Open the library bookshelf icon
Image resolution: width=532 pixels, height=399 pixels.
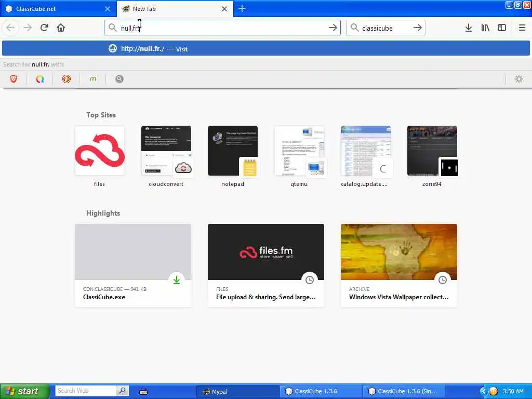point(485,28)
